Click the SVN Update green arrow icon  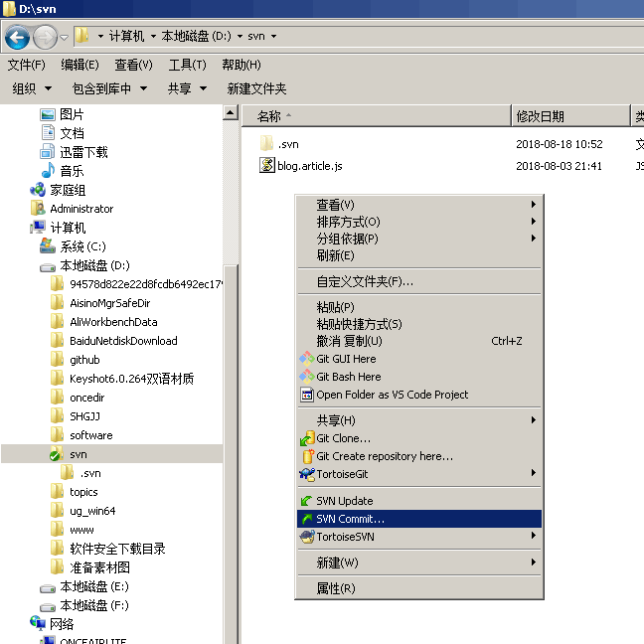pos(307,501)
